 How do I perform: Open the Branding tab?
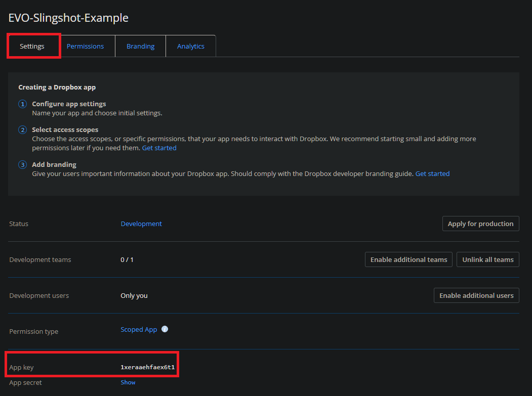pyautogui.click(x=140, y=46)
